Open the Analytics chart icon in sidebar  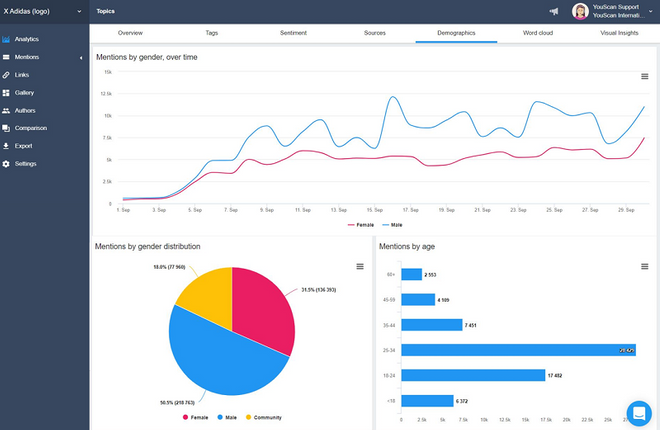point(6,39)
